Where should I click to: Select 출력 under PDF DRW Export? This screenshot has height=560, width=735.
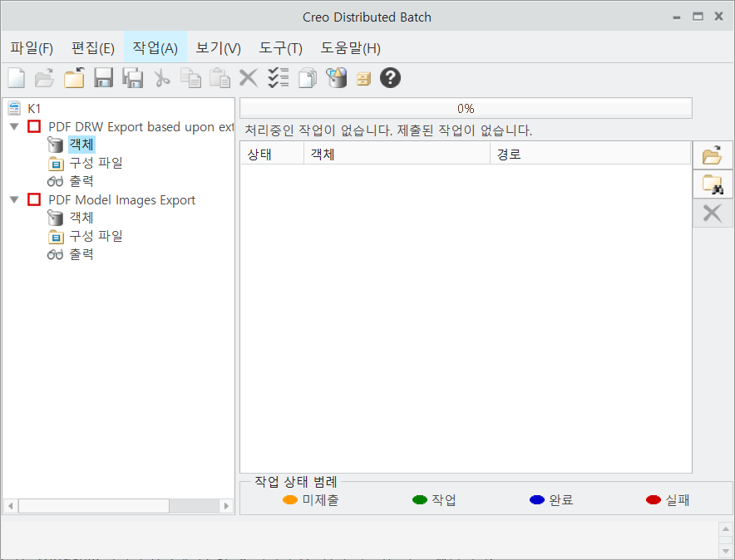[81, 181]
